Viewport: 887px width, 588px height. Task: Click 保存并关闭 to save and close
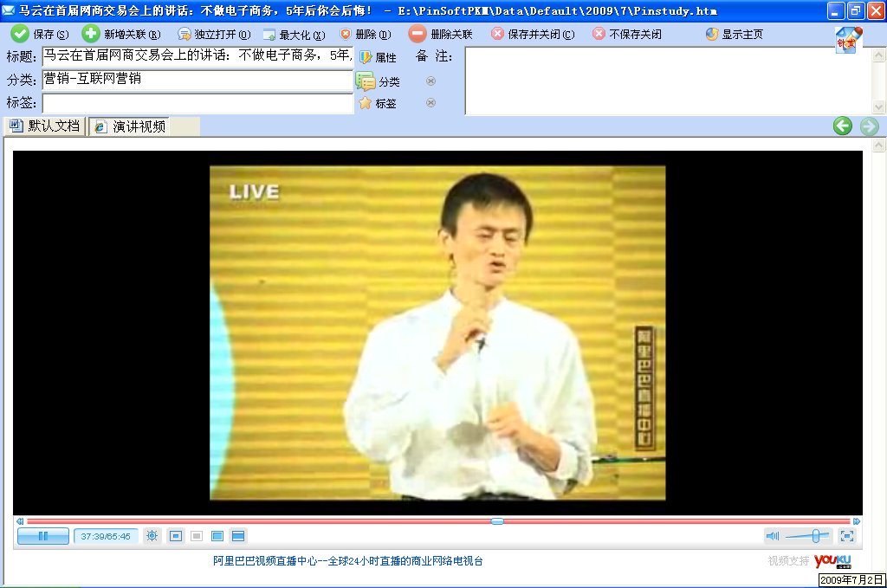[533, 35]
